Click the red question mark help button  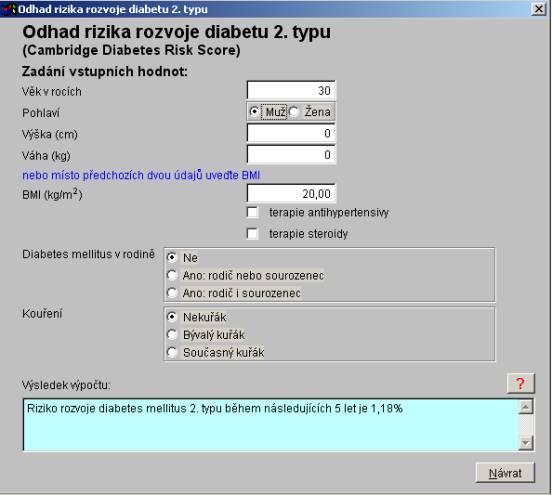pos(521,383)
